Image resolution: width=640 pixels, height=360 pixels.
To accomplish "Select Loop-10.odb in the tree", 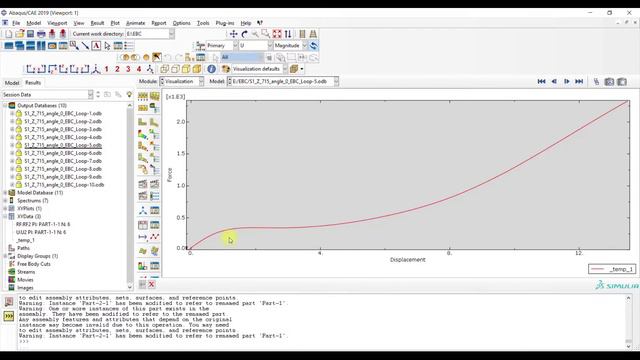I will (64, 185).
